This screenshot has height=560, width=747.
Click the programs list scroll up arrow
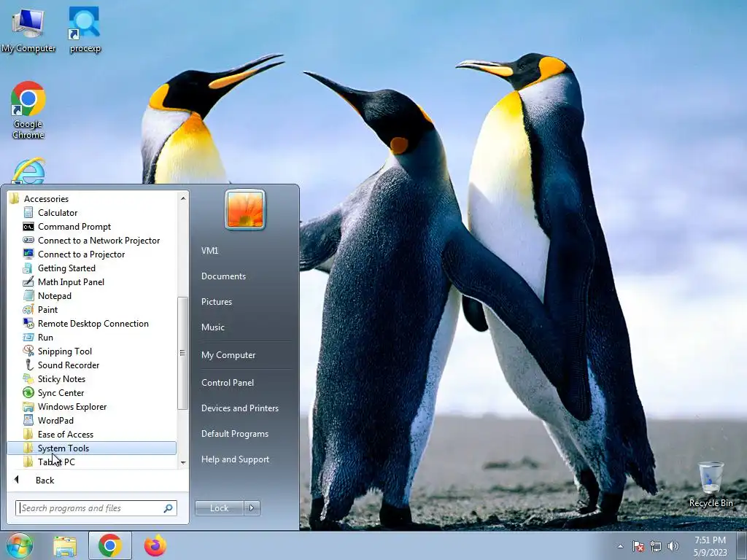click(x=183, y=198)
